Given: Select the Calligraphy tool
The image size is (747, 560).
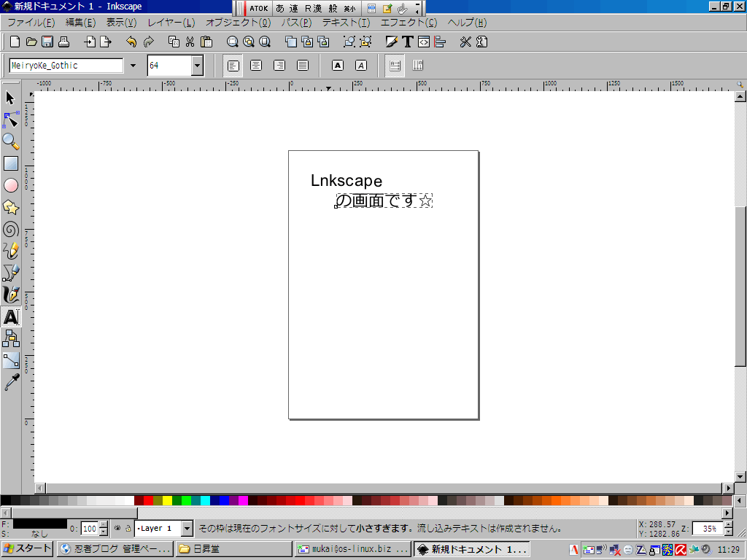Looking at the screenshot, I should (x=10, y=295).
